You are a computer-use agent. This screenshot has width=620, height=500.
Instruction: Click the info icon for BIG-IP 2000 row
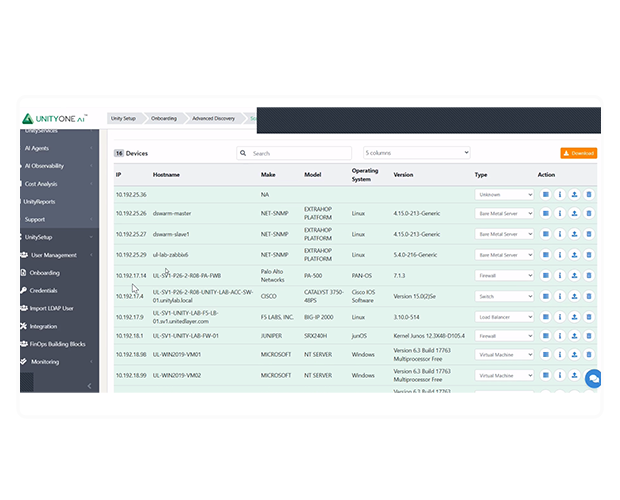coord(560,316)
